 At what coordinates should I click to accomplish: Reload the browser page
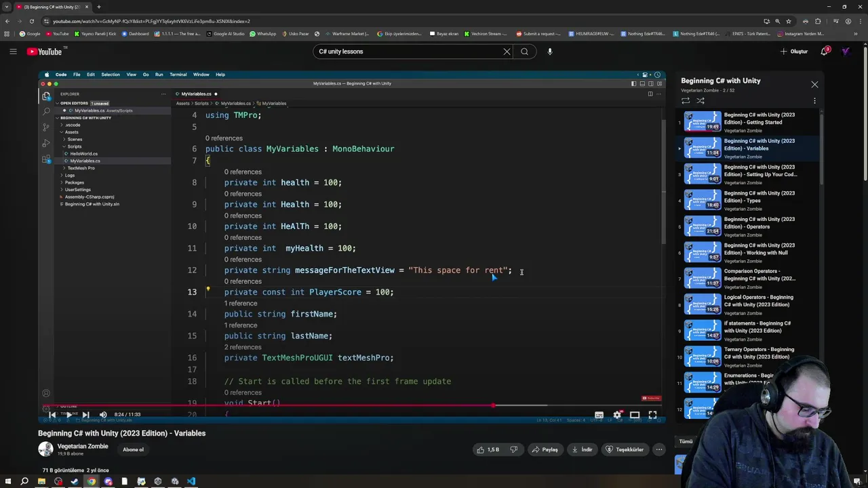tap(31, 21)
